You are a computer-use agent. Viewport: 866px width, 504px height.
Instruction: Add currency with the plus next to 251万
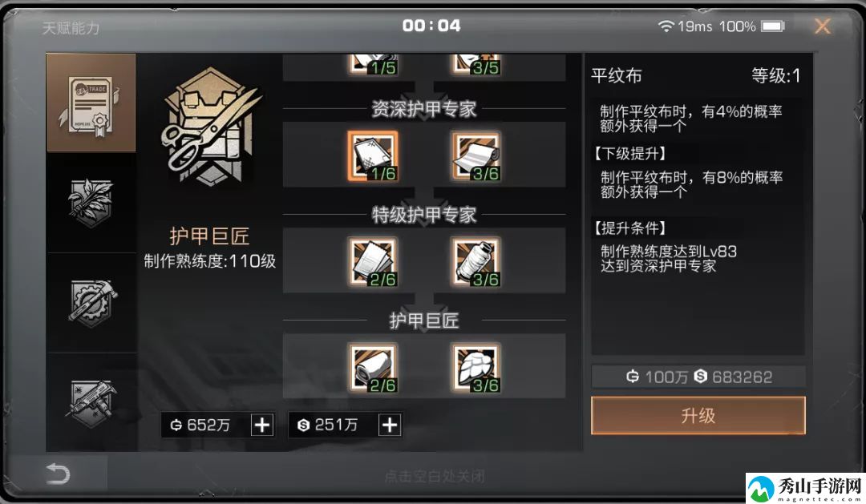(390, 425)
